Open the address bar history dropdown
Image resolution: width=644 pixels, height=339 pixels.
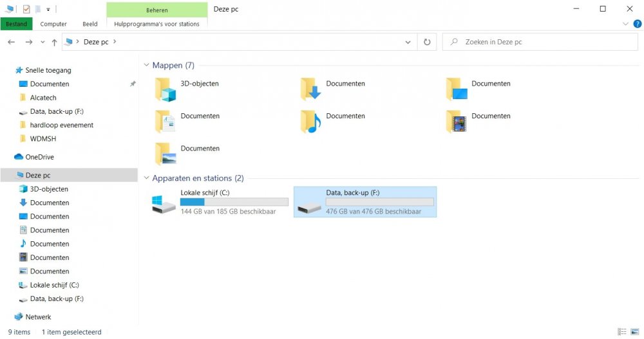click(408, 42)
